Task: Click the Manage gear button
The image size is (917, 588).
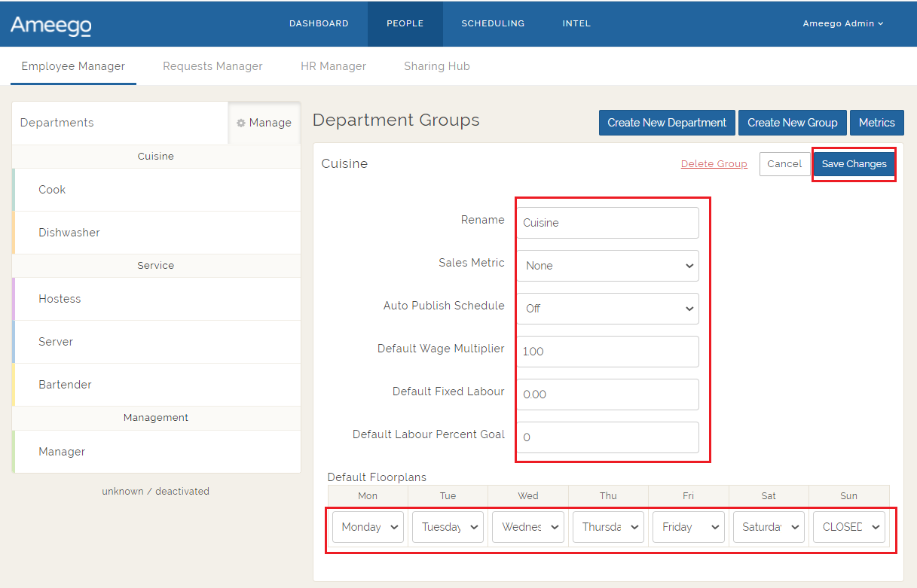Action: click(264, 123)
